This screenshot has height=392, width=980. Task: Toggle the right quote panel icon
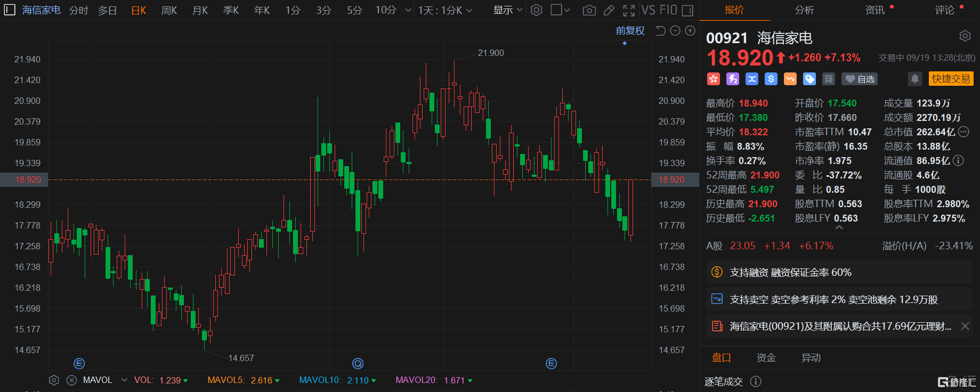click(x=687, y=10)
